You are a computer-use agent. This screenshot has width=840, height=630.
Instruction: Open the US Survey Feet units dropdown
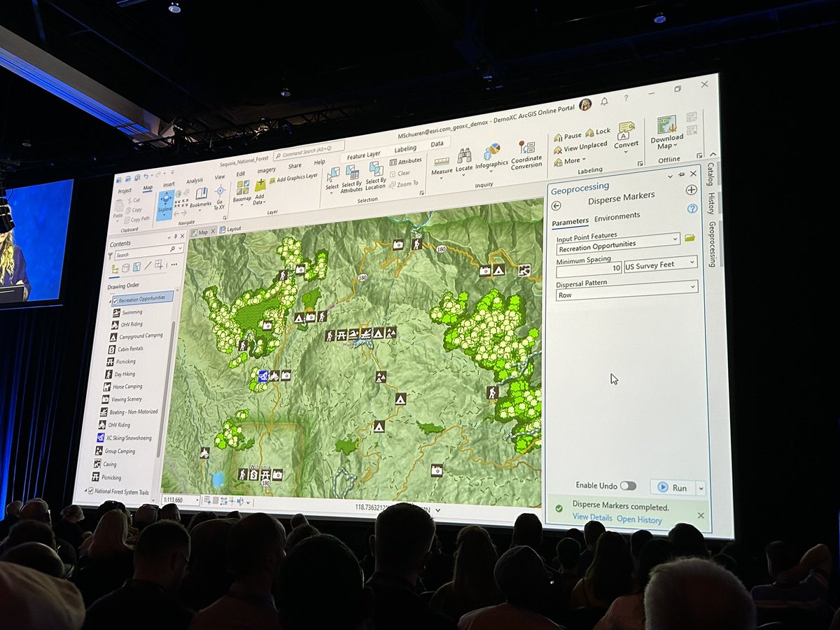(x=692, y=264)
